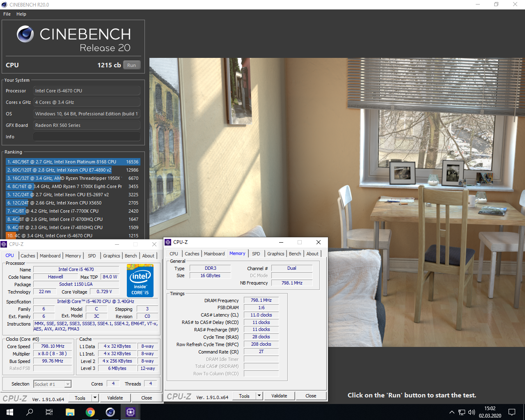The width and height of the screenshot is (525, 420).
Task: Click Tools button in left CPU-Z
Action: [80, 398]
